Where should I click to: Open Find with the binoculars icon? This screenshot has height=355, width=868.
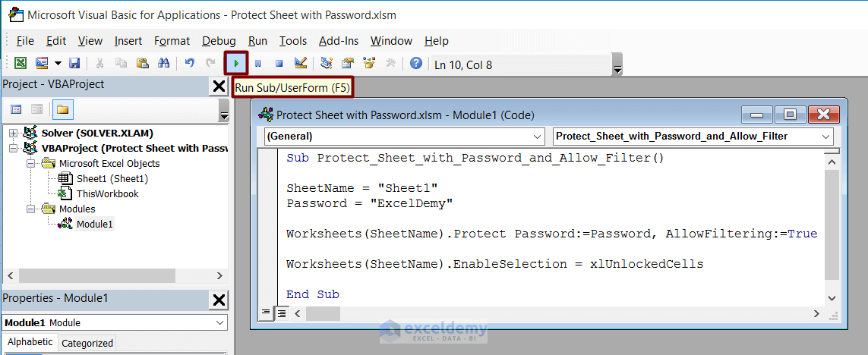(163, 64)
